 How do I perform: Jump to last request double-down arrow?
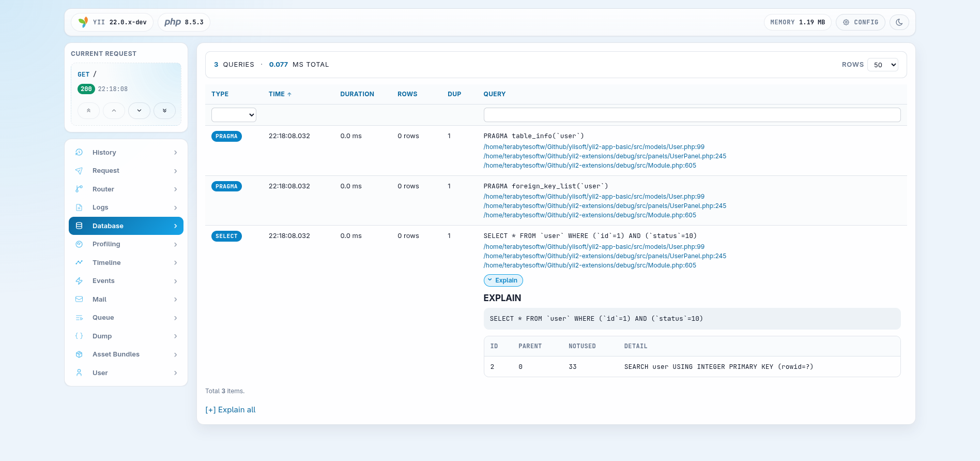click(x=164, y=111)
